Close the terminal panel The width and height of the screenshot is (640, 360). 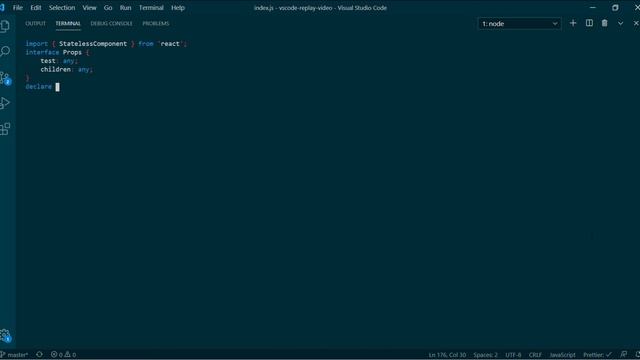636,23
